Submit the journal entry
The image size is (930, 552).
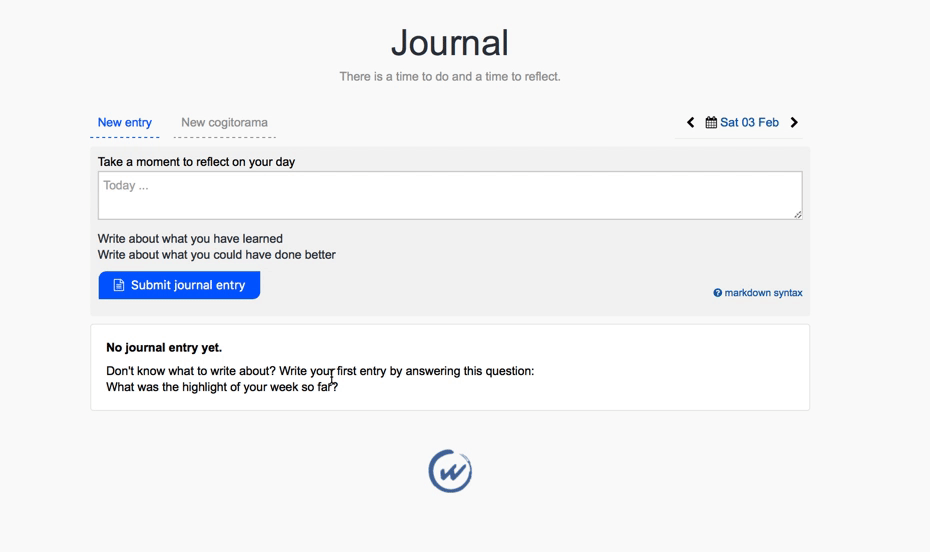pyautogui.click(x=179, y=285)
